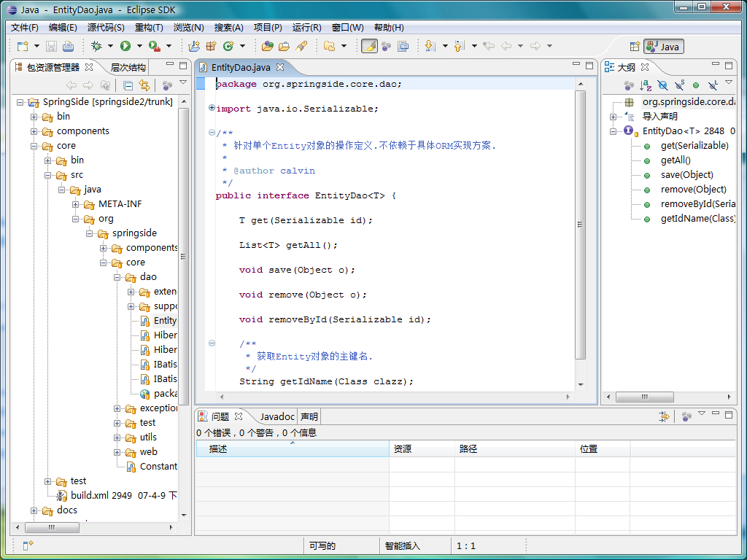Screen dimensions: 747x560
Task: Click the Last Edit Location icon
Action: pyautogui.click(x=488, y=46)
